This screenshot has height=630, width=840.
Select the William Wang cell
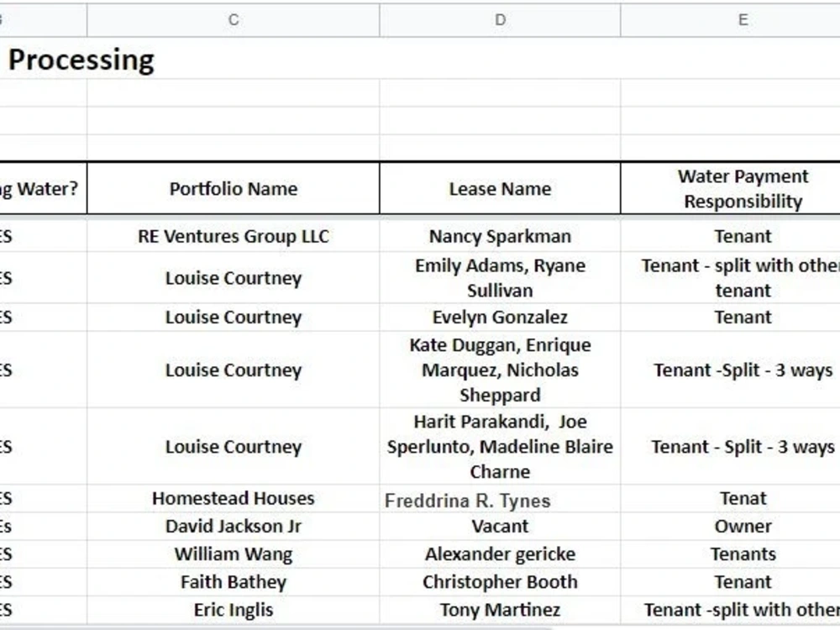click(x=233, y=554)
